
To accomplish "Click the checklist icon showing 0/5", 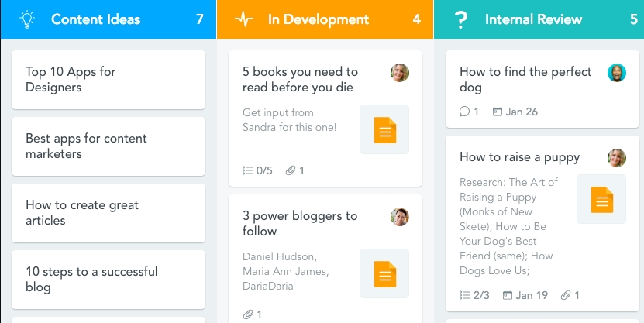I will [248, 170].
